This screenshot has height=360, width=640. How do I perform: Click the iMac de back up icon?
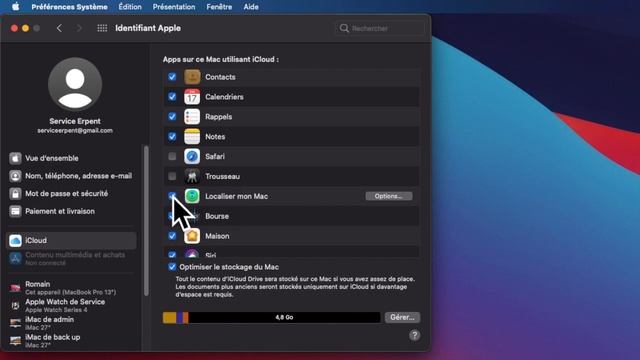click(16, 341)
